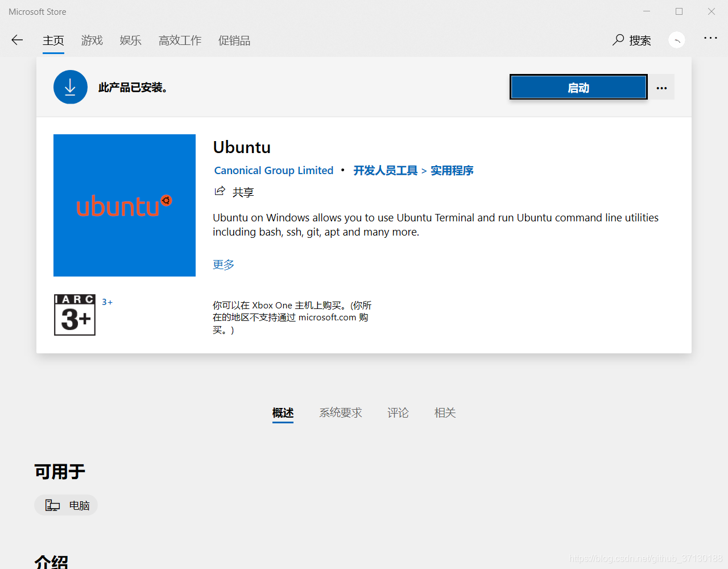Maximize the Microsoft Store window

pyautogui.click(x=679, y=11)
